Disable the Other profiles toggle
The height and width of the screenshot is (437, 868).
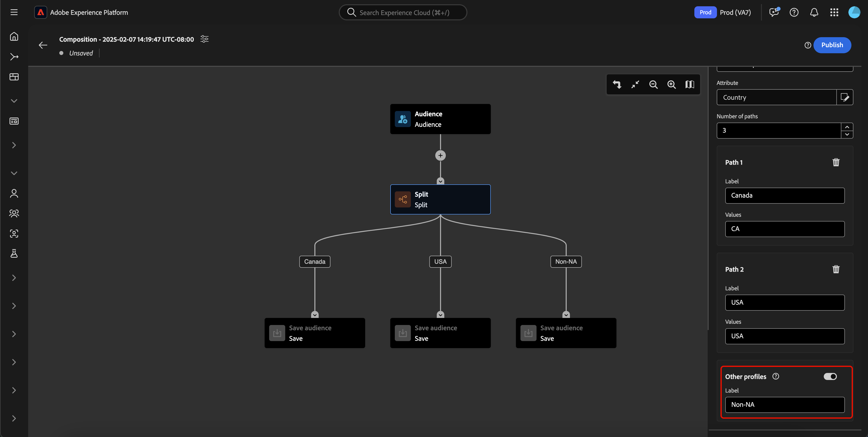830,376
